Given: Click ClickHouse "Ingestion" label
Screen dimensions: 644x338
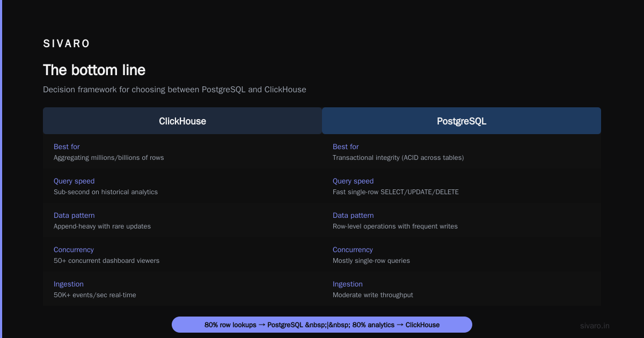Looking at the screenshot, I should click(69, 284).
